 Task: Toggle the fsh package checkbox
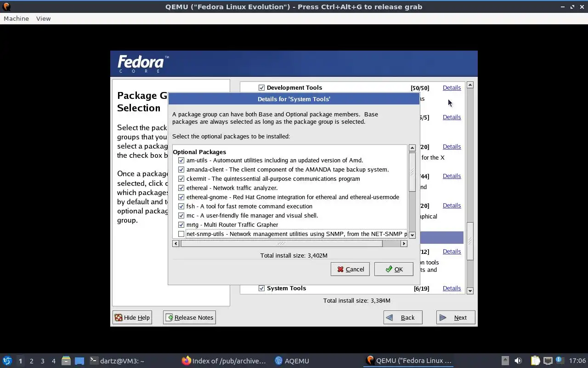[x=181, y=207]
